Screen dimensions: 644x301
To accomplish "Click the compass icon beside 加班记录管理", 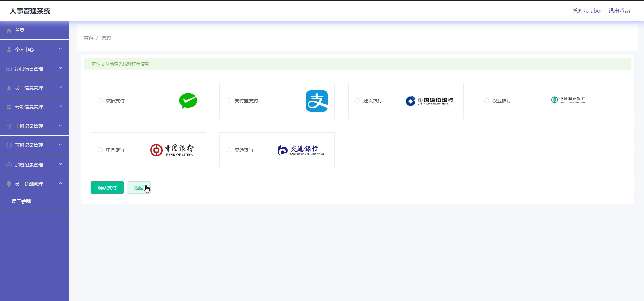I will 9,165.
